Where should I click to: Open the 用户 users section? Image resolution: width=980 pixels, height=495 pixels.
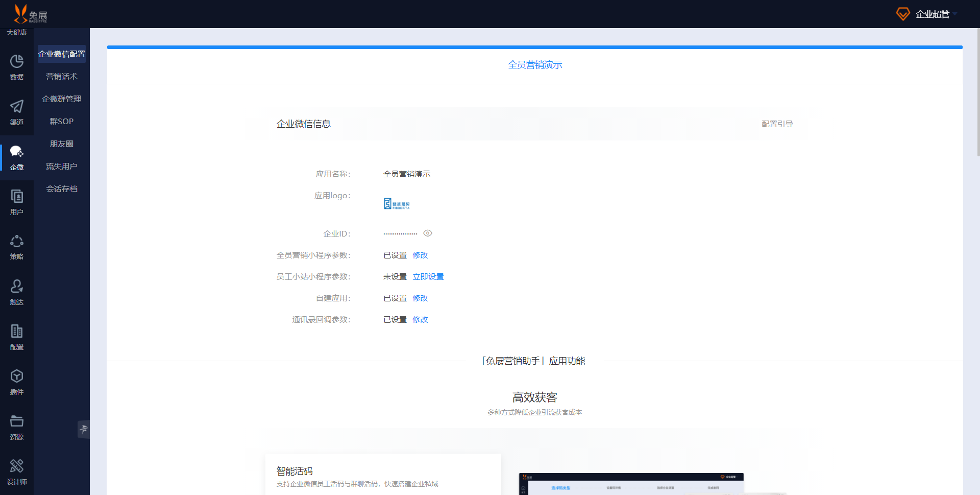[17, 202]
